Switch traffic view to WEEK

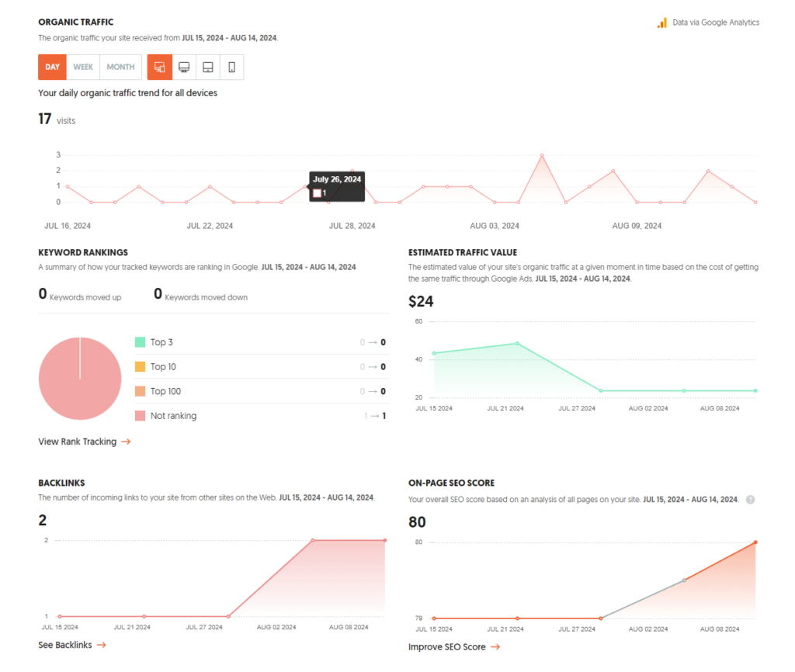tap(83, 68)
